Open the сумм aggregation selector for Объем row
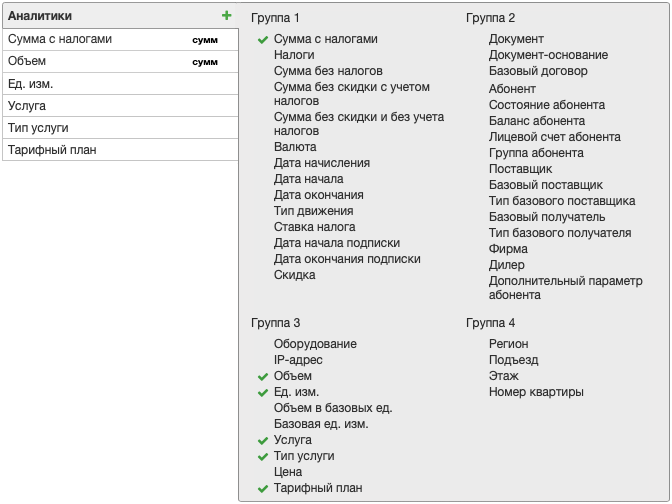 [205, 62]
